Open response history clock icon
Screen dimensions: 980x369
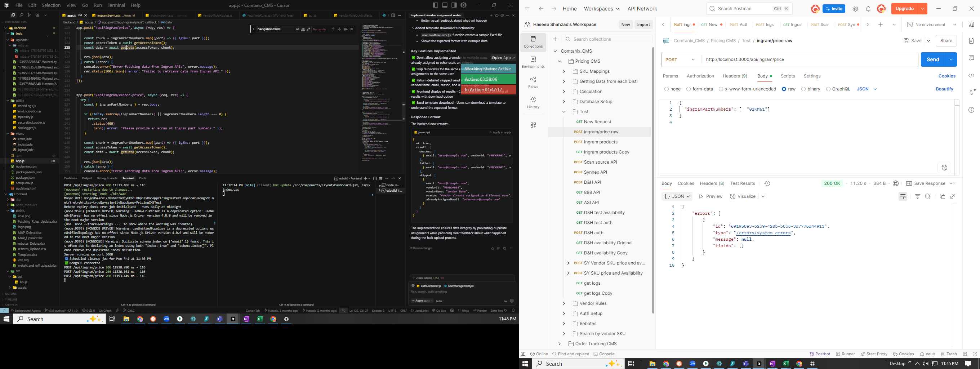pyautogui.click(x=767, y=183)
